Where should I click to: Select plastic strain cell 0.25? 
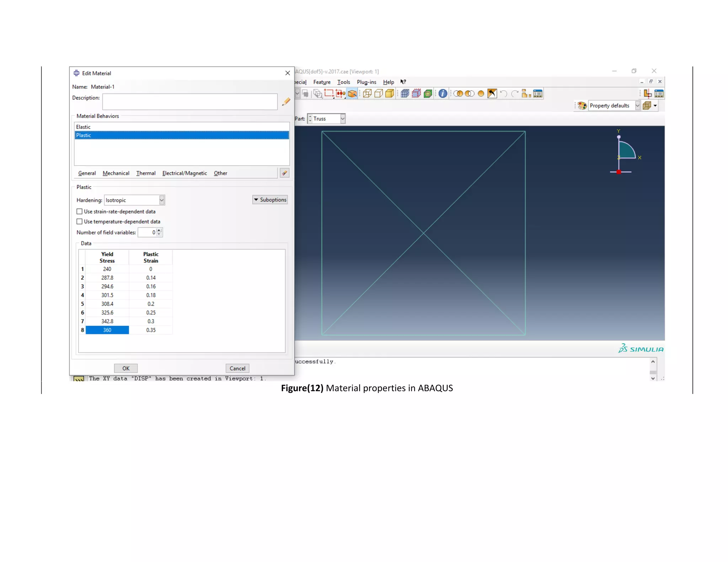pyautogui.click(x=151, y=313)
